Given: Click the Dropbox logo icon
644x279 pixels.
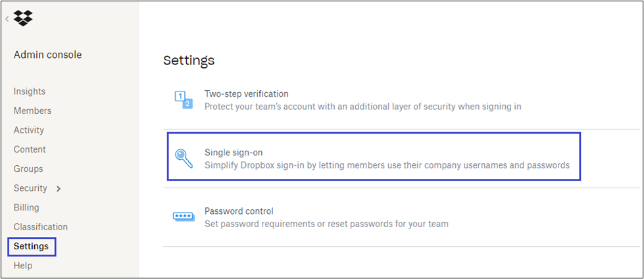Looking at the screenshot, I should point(23,18).
